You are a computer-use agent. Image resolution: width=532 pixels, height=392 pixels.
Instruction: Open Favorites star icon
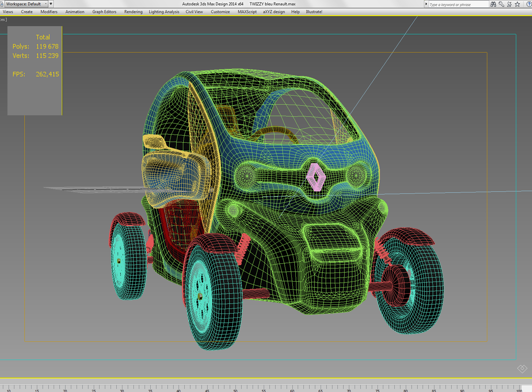pyautogui.click(x=518, y=4)
